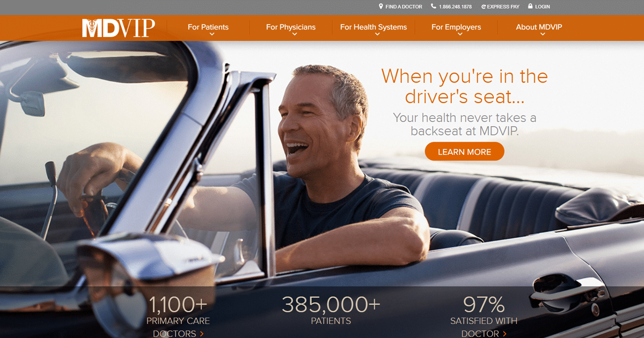644x338 pixels.
Task: Click the Login padlock icon
Action: pyautogui.click(x=530, y=6)
